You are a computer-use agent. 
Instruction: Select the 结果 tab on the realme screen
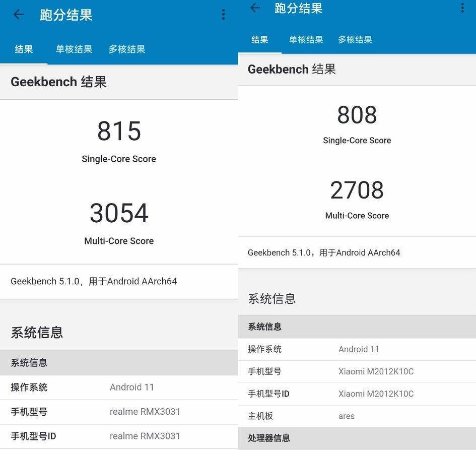[x=24, y=49]
